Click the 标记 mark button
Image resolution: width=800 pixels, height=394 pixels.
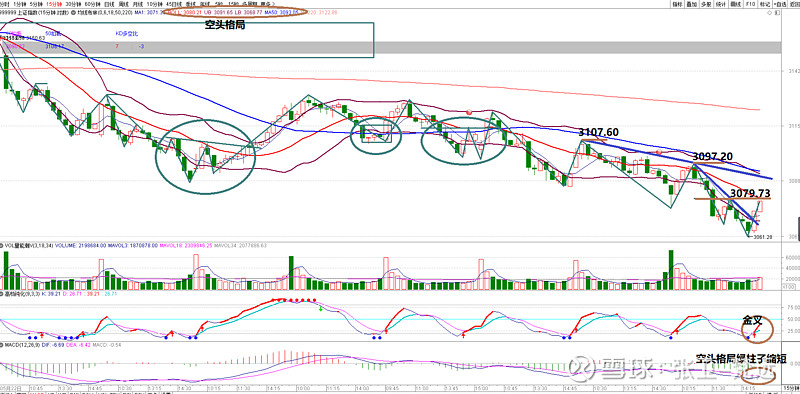[x=765, y=4]
